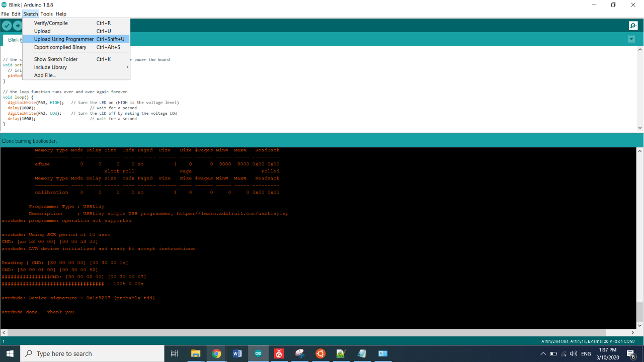Click the console scroll-up arrow
Image resolution: width=644 pixels, height=362 pixels.
640,151
